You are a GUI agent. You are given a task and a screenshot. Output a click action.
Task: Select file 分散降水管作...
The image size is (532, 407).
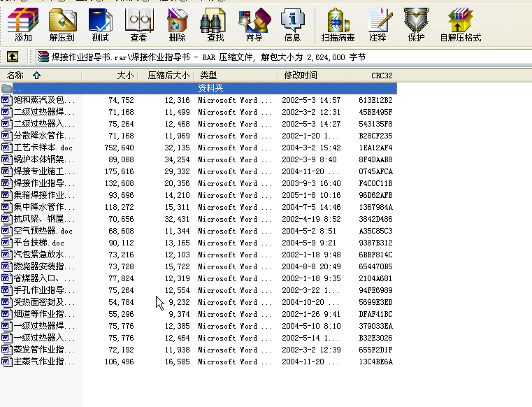(x=44, y=136)
